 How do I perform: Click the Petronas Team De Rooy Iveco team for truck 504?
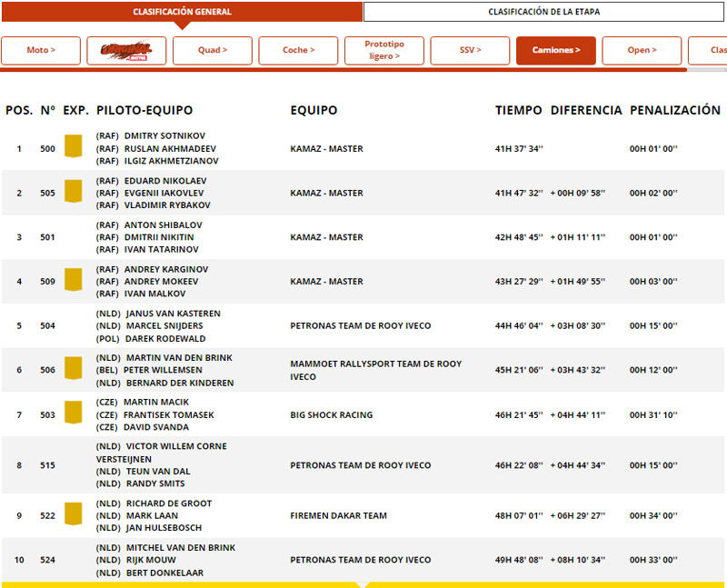click(x=360, y=325)
